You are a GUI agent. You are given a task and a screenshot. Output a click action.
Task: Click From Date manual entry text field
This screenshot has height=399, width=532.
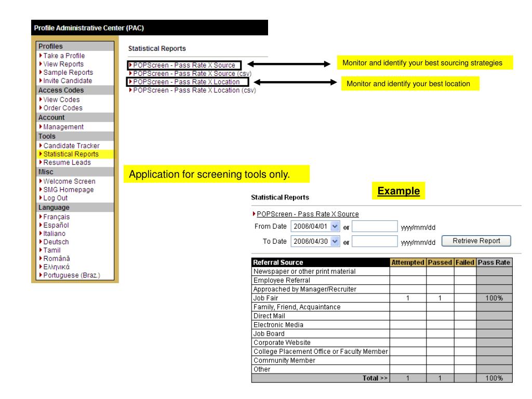tap(375, 227)
